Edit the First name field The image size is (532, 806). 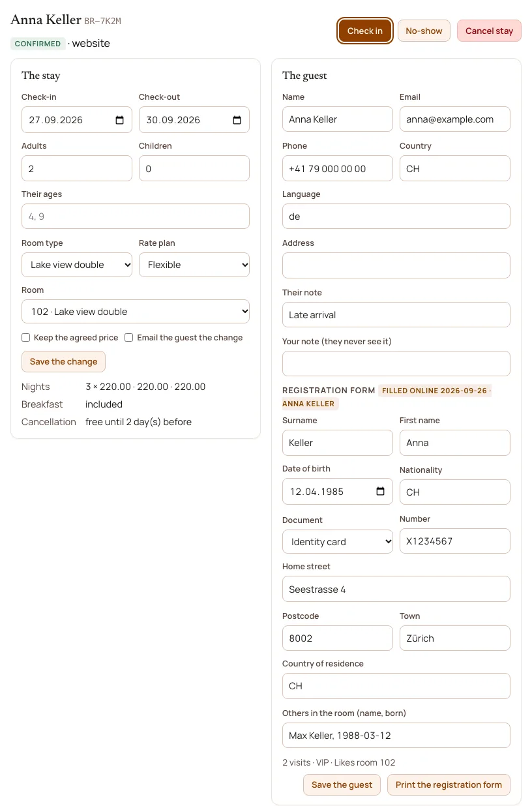coord(455,443)
